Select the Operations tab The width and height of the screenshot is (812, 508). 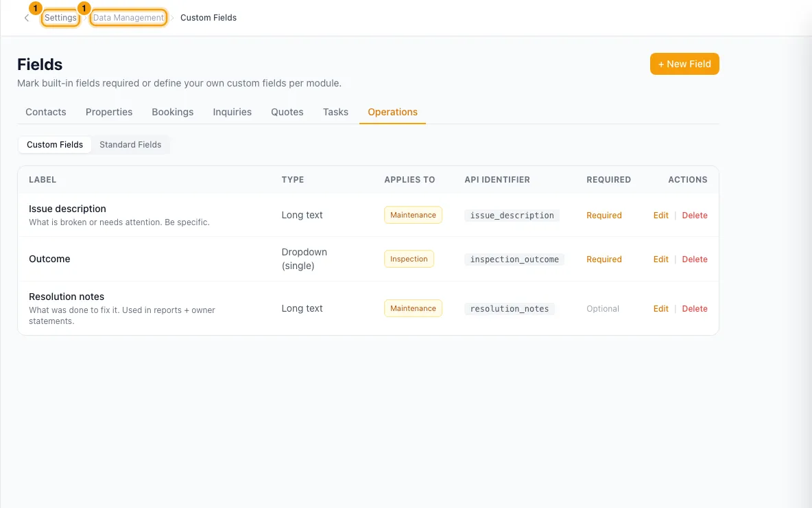(392, 112)
